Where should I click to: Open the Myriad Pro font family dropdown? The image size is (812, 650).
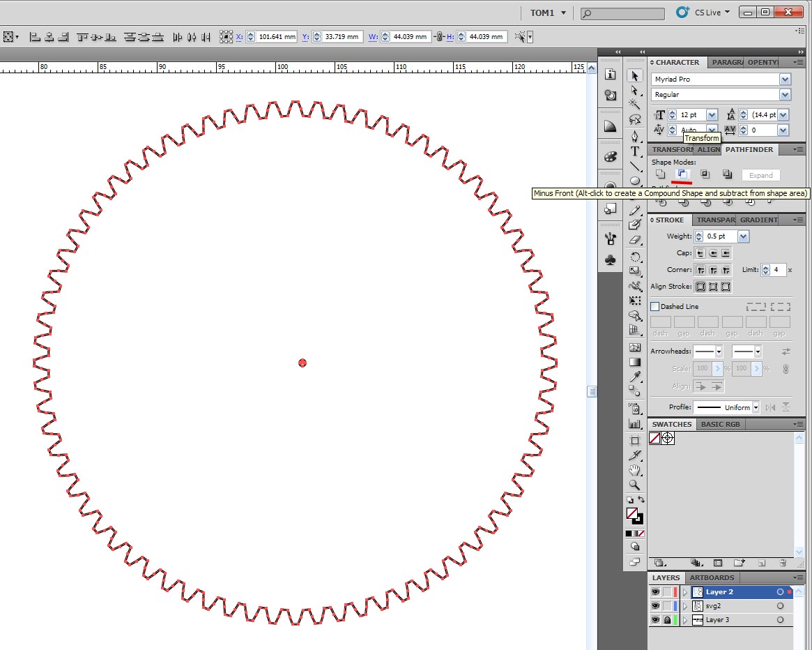coord(785,80)
